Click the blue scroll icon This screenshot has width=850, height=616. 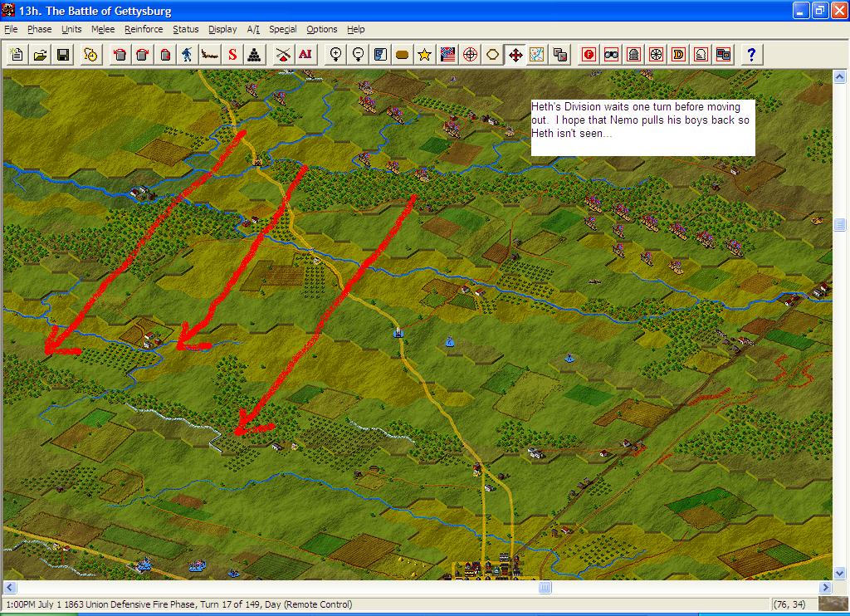(x=380, y=54)
